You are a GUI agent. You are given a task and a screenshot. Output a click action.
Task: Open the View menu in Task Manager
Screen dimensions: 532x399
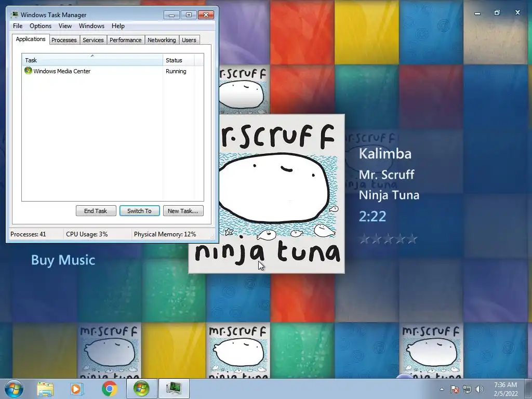[x=65, y=26]
